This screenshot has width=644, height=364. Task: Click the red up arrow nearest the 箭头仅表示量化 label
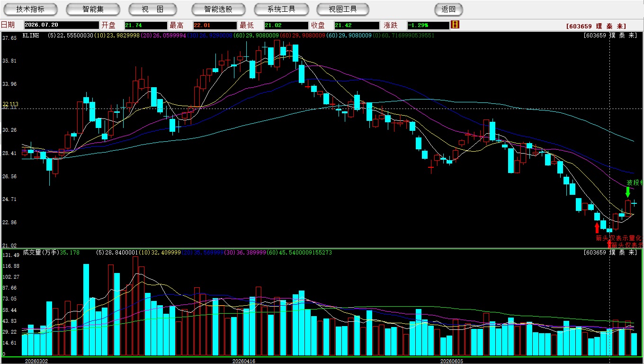click(x=597, y=228)
